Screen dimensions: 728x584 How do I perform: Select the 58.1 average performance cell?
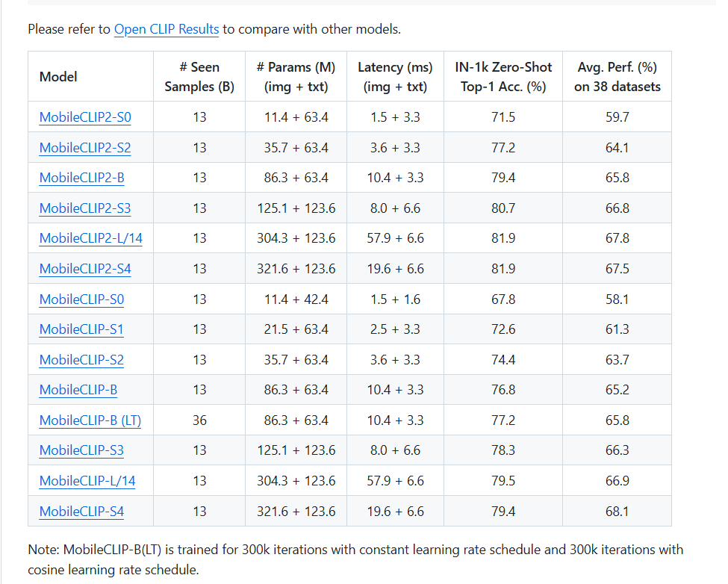pos(617,299)
